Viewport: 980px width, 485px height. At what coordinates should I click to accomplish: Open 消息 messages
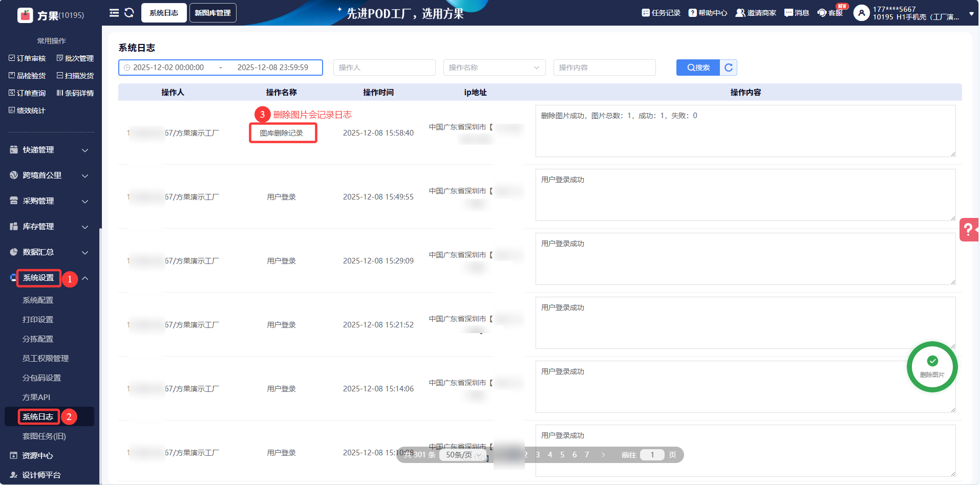point(797,13)
